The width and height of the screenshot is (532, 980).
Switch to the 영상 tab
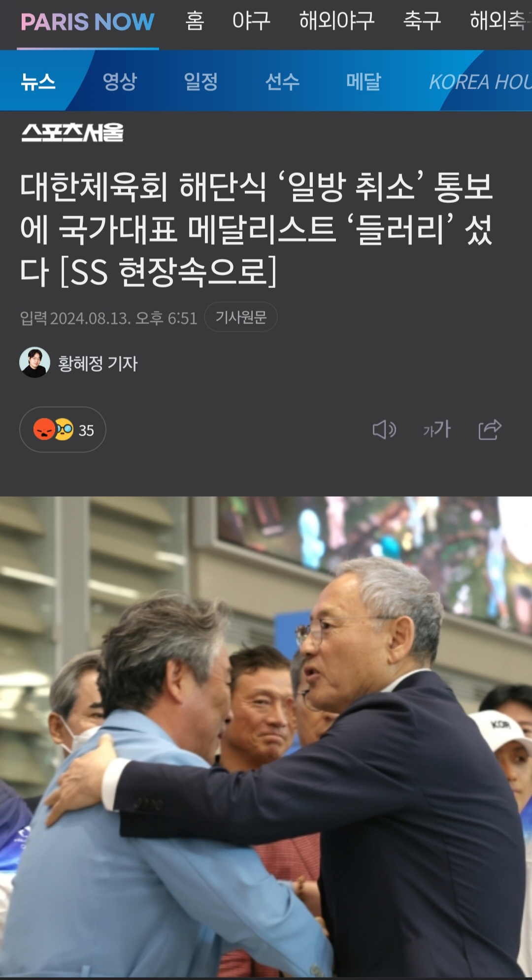(120, 81)
